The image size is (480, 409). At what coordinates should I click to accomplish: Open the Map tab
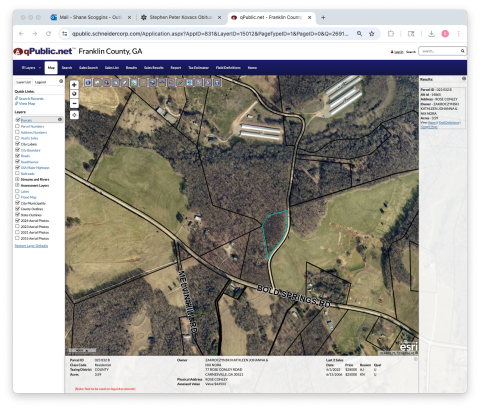click(51, 68)
